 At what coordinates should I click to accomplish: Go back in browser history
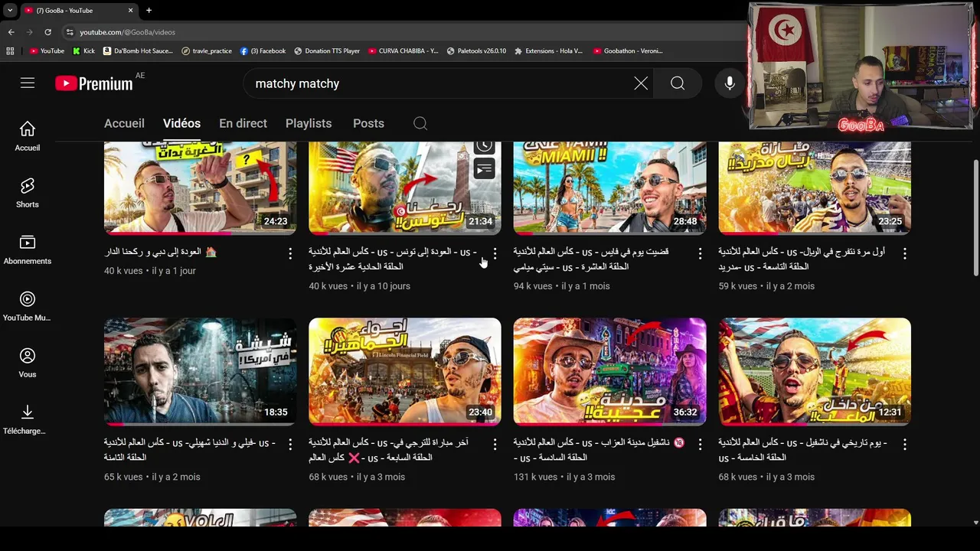[x=11, y=32]
